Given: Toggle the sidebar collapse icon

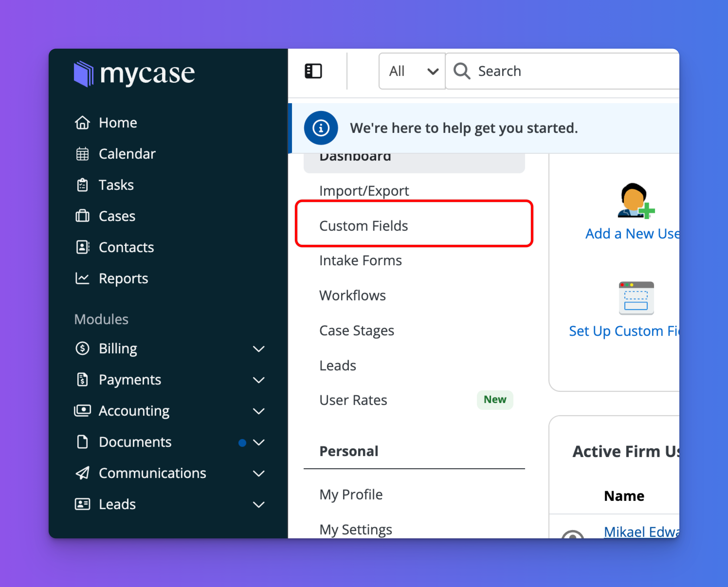Looking at the screenshot, I should (313, 71).
